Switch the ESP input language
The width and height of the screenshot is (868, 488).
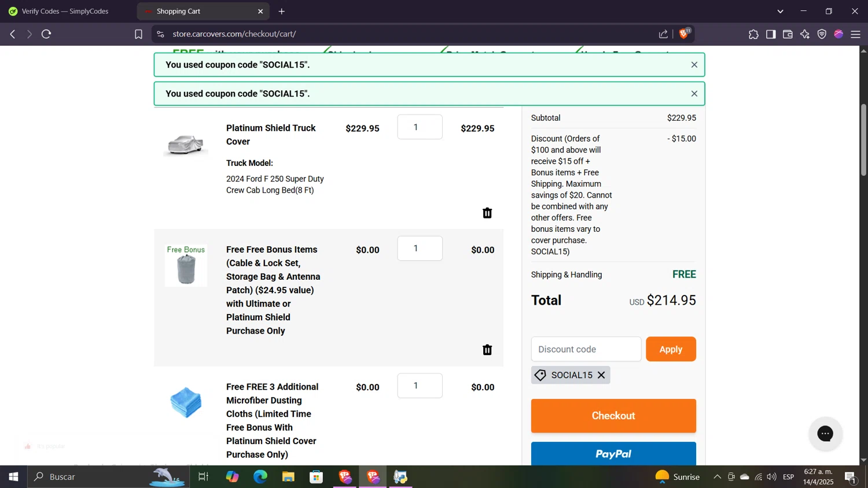789,477
